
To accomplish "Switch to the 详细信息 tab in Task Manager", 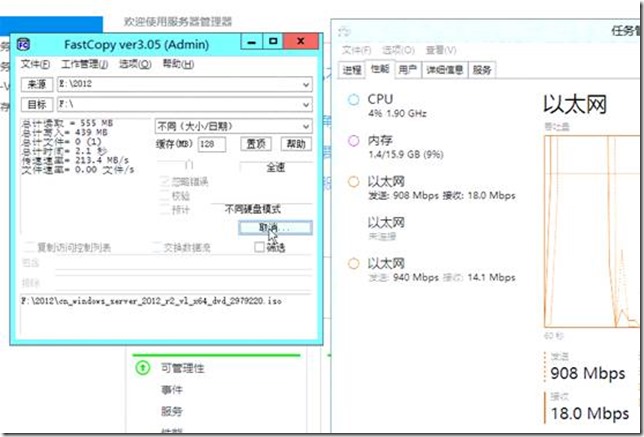I will (445, 70).
